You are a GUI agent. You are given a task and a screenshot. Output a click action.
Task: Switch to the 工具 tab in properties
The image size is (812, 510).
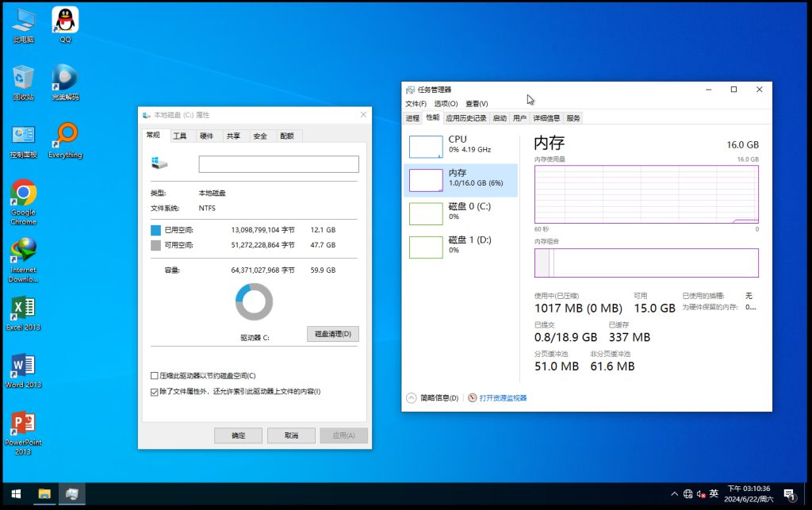point(180,136)
